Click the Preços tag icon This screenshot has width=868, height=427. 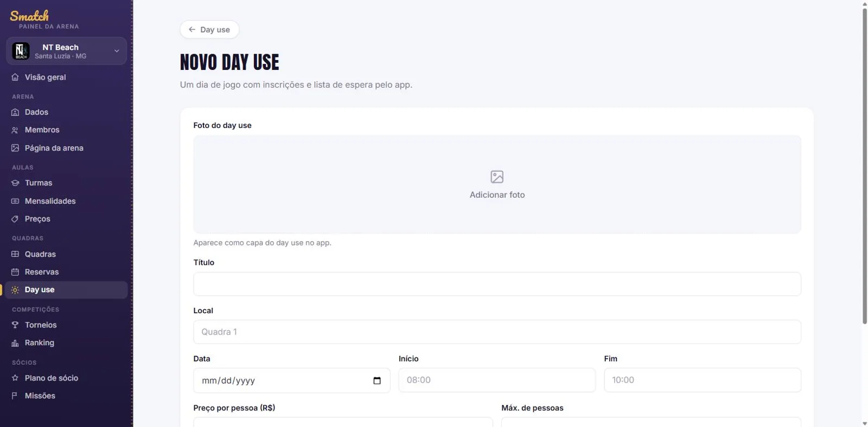tap(15, 219)
